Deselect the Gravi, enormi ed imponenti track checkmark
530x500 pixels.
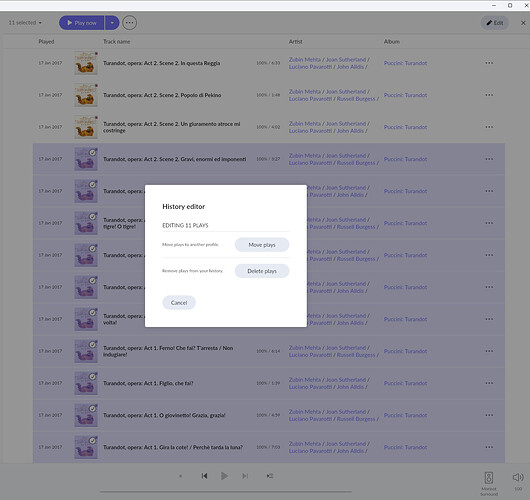point(92,152)
